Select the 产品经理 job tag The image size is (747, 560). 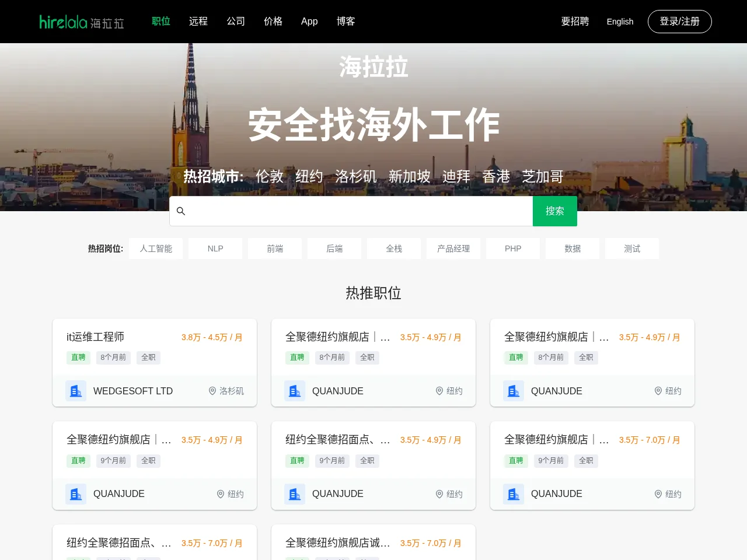tap(453, 249)
